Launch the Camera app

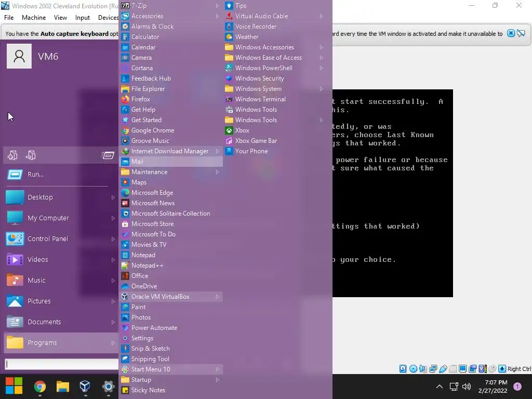pos(170,57)
